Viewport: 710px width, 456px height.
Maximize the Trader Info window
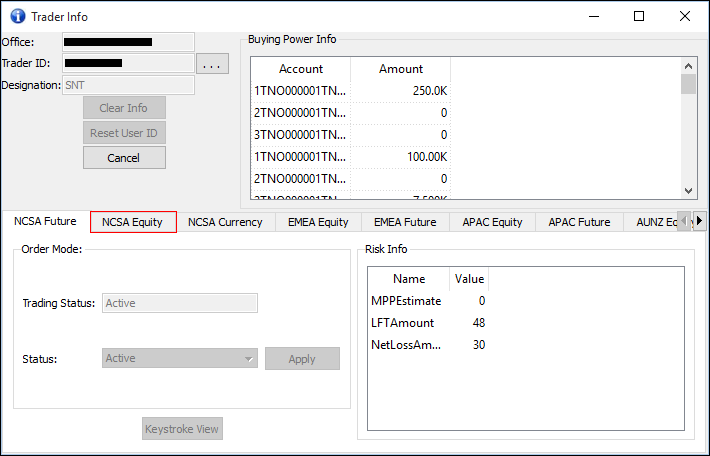coord(639,16)
